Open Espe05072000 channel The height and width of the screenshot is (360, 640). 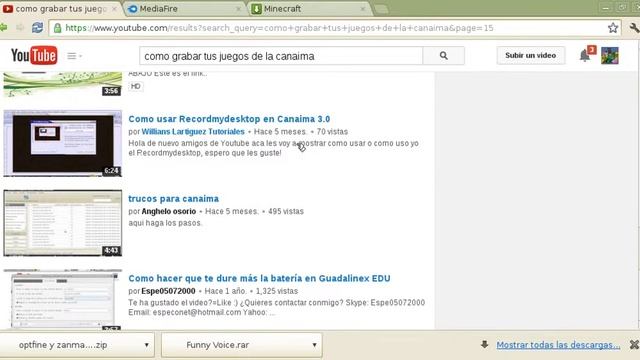pyautogui.click(x=168, y=291)
